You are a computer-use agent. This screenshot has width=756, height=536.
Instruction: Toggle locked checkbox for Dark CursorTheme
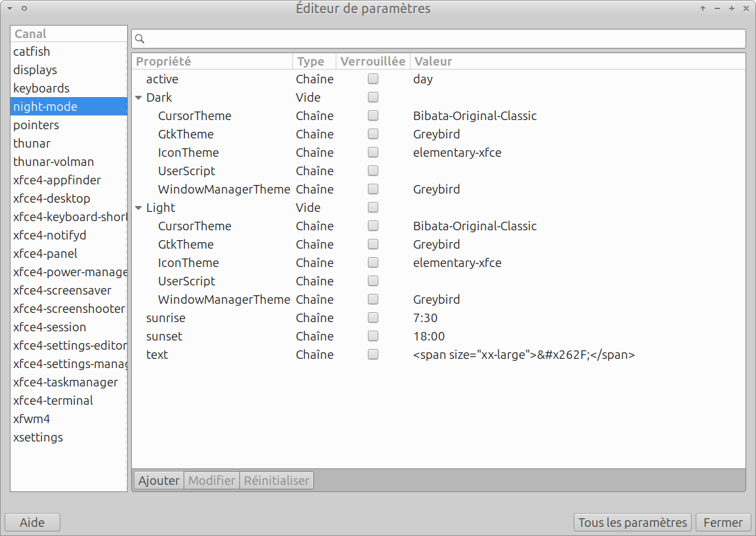click(x=372, y=115)
